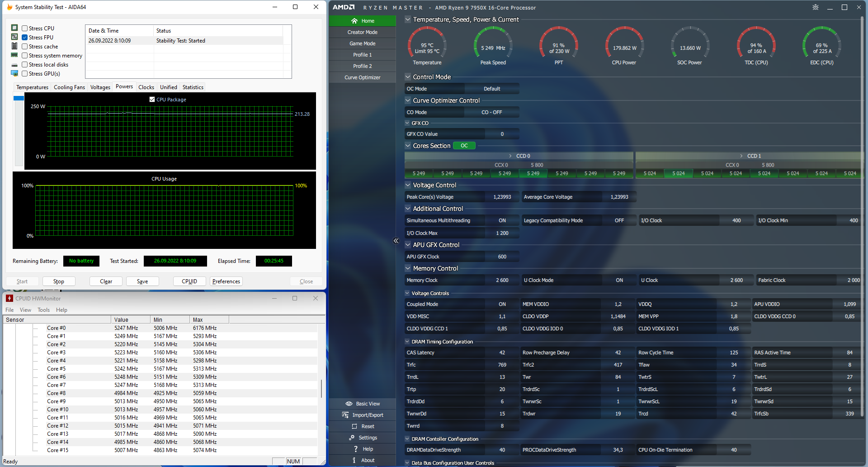Expand the CCD 1 arrow
The image size is (868, 467).
[x=741, y=156]
